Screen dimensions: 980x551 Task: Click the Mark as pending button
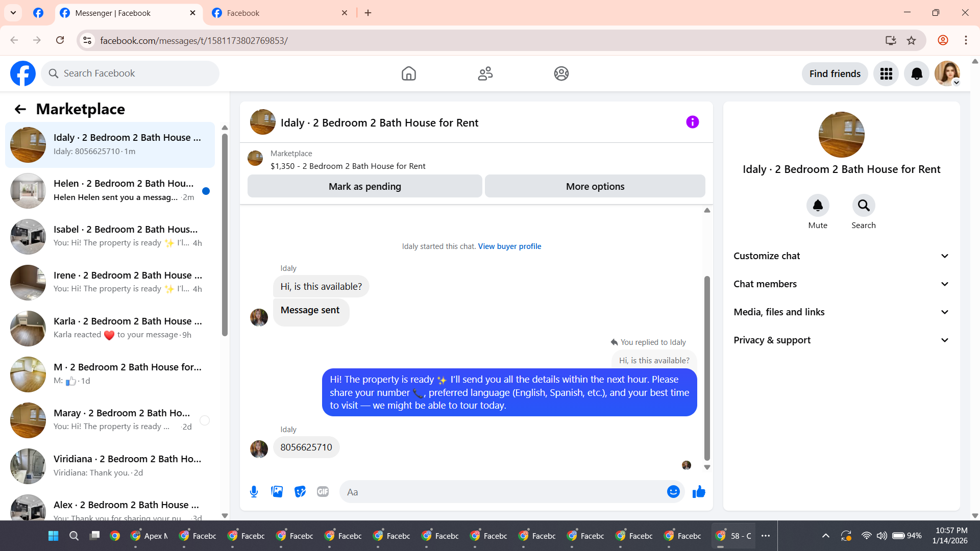364,187
